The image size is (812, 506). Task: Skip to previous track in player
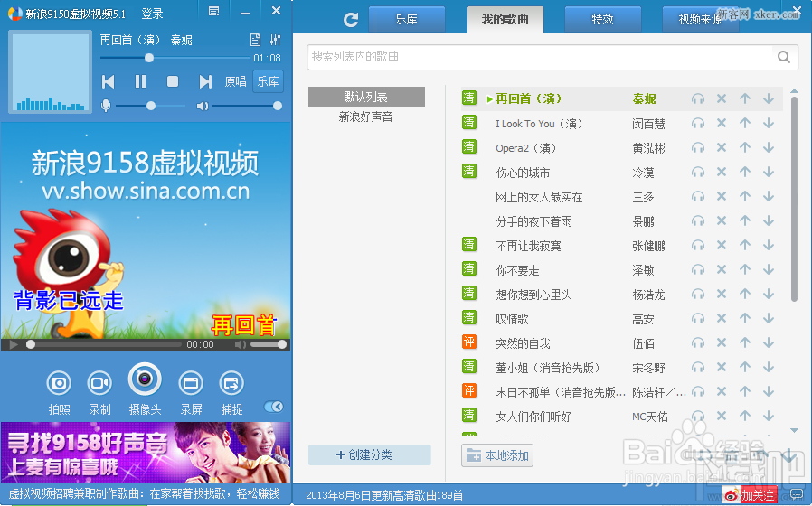(109, 81)
